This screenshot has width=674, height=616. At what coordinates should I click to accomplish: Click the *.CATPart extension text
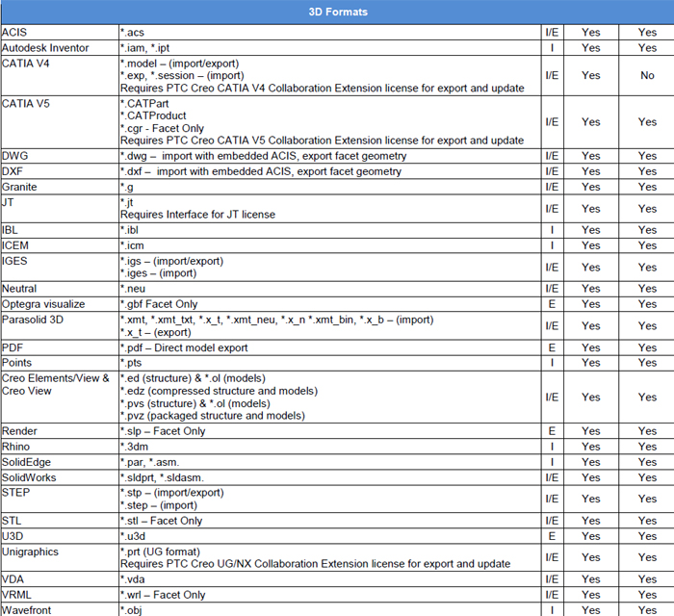tap(144, 104)
